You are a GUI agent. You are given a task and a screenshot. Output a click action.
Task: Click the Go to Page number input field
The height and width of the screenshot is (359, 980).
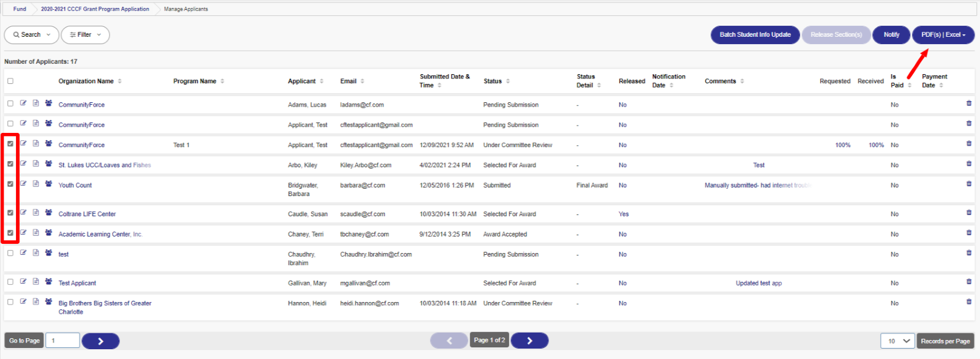pos(62,341)
